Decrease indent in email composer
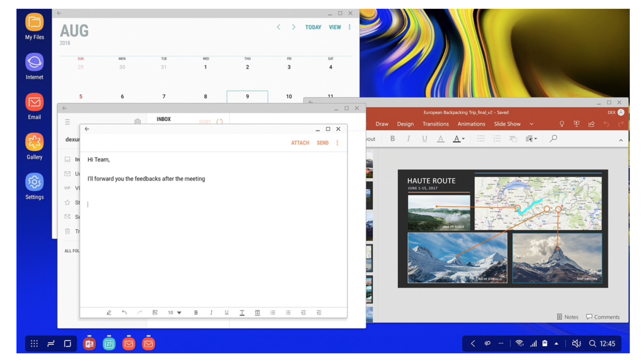644x361 pixels. 319,313
